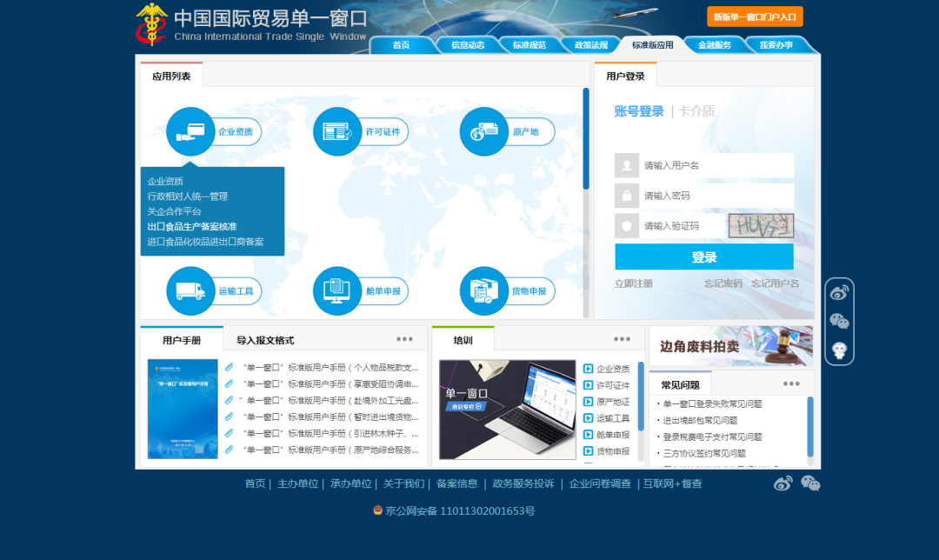The height and width of the screenshot is (560, 939).
Task: Open the 许可证件 application icon
Action: point(337,132)
